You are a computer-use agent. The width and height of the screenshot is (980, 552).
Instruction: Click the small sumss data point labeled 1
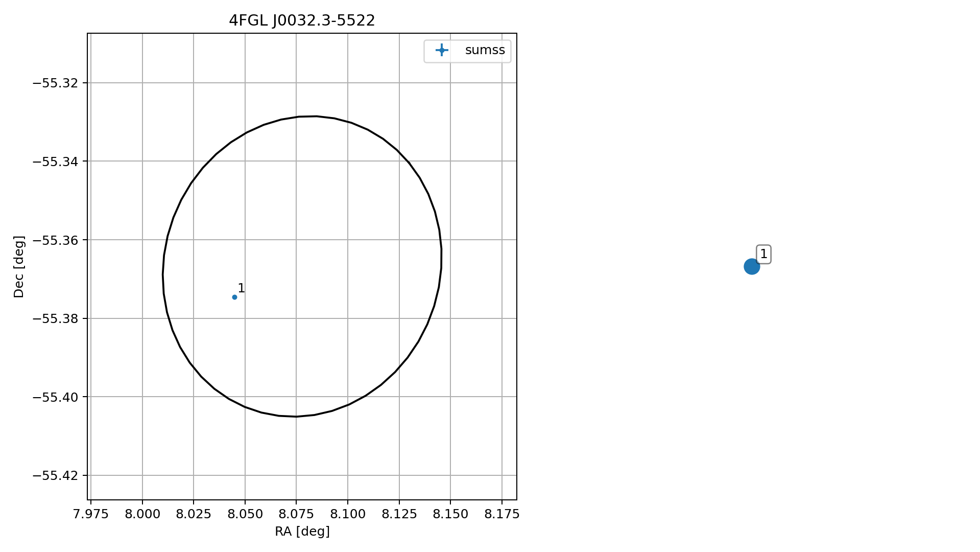point(234,297)
